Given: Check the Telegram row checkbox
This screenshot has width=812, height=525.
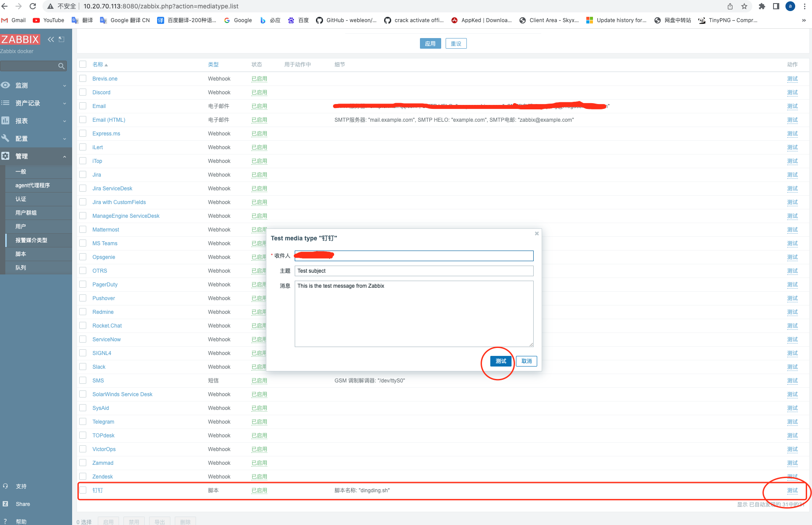Looking at the screenshot, I should coord(83,421).
